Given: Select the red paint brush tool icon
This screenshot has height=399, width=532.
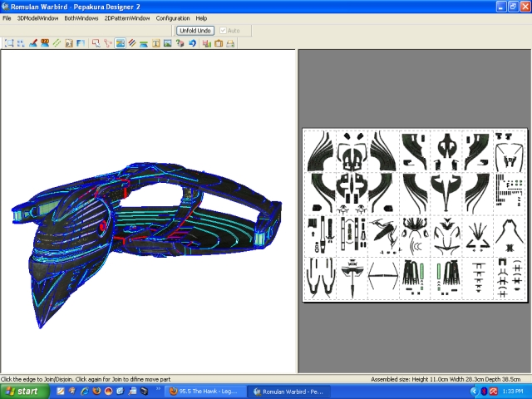Looking at the screenshot, I should tap(33, 43).
